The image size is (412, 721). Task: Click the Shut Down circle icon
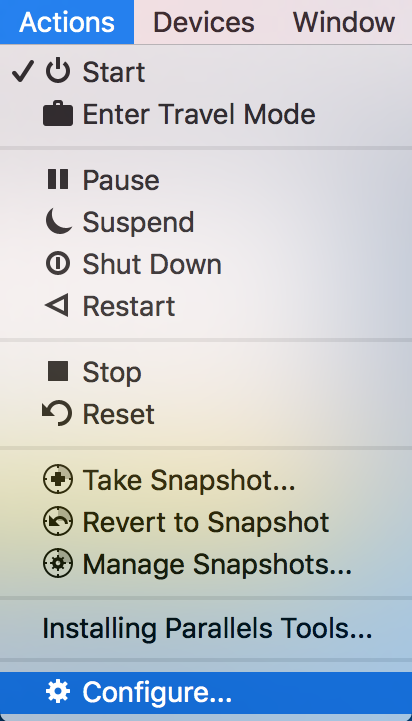click(x=58, y=264)
